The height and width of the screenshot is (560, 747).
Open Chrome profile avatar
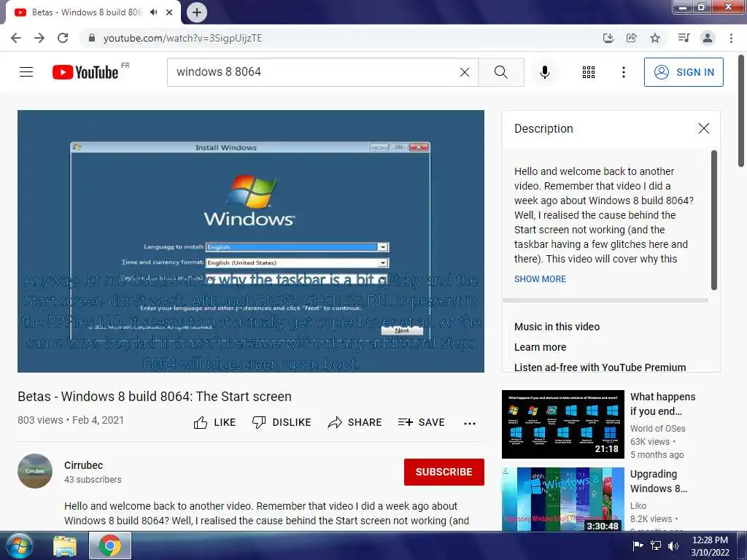click(708, 38)
